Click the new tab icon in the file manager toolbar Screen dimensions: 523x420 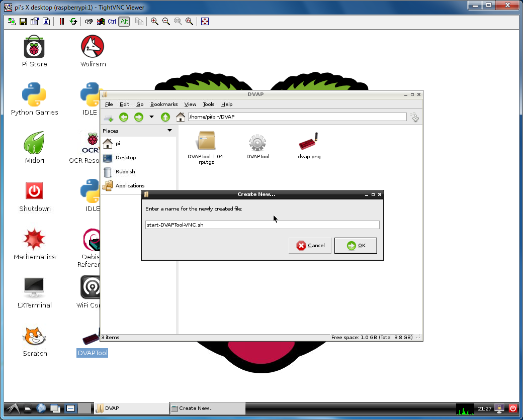pos(109,117)
